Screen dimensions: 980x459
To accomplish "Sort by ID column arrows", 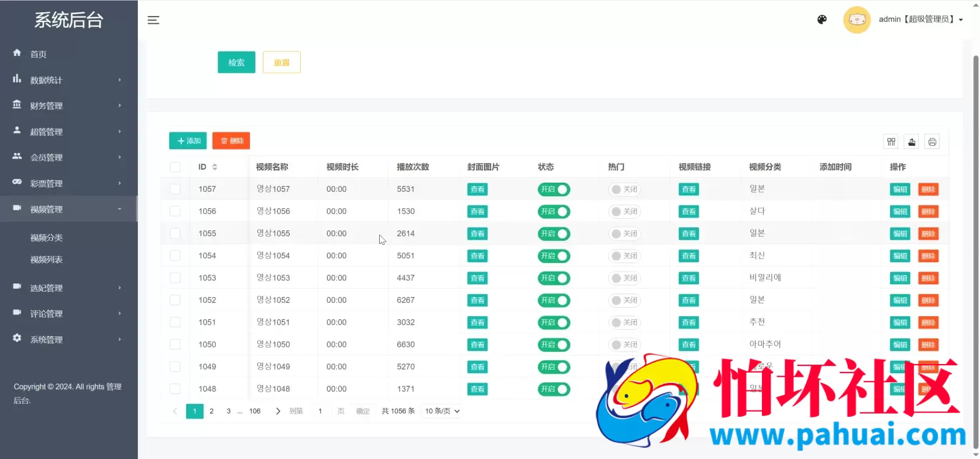I will (x=214, y=167).
